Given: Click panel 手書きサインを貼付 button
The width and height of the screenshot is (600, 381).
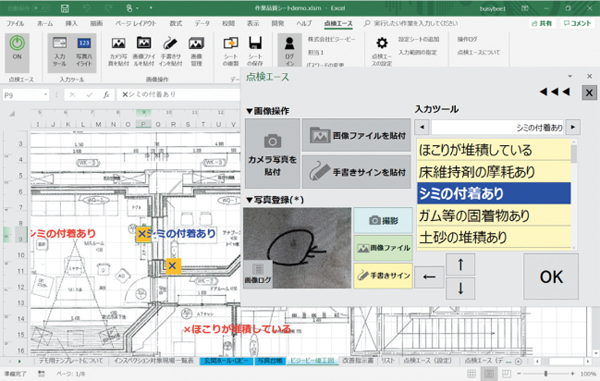Looking at the screenshot, I should pos(356,172).
